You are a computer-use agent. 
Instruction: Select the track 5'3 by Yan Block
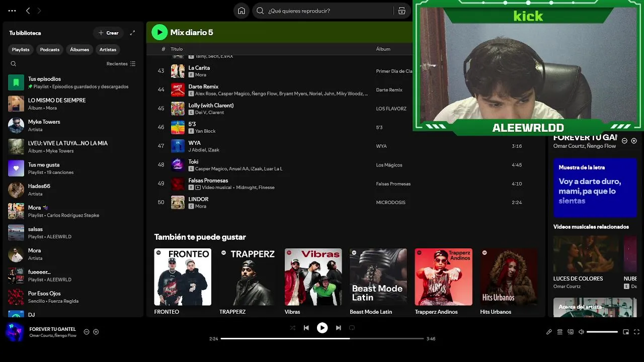pyautogui.click(x=192, y=124)
